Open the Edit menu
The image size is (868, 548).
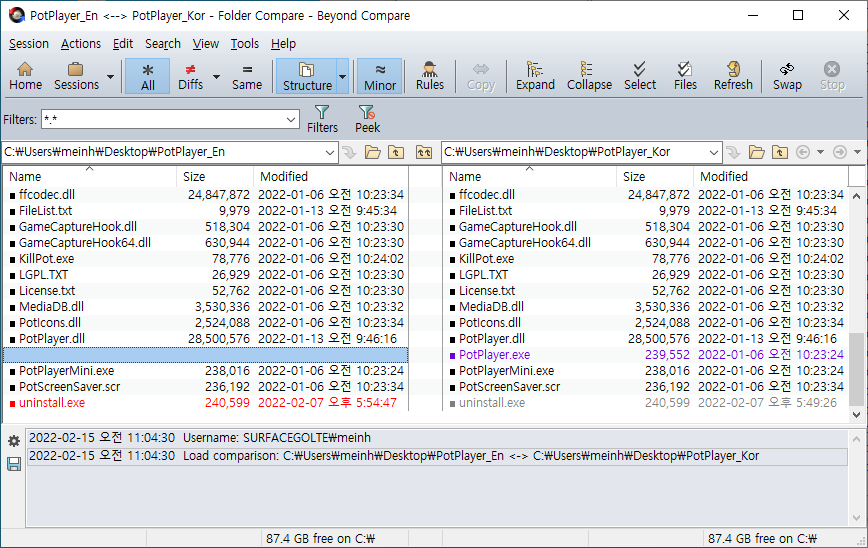coord(123,44)
